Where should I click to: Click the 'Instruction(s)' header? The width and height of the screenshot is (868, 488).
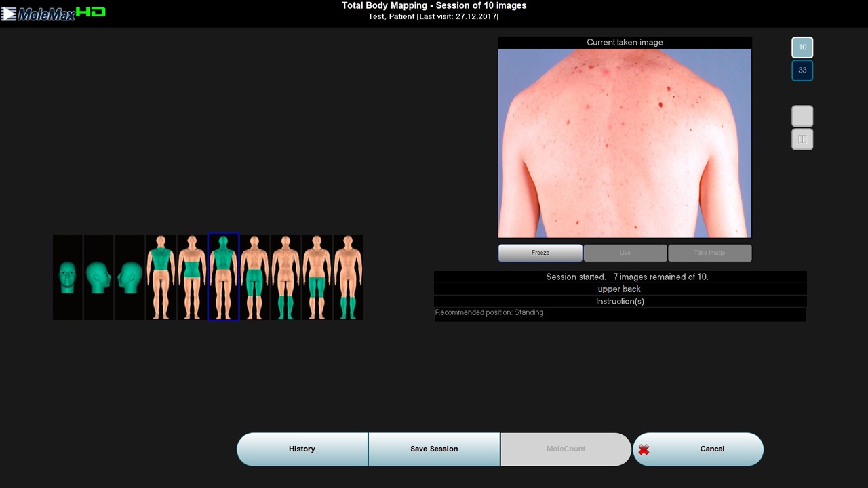[x=620, y=301]
